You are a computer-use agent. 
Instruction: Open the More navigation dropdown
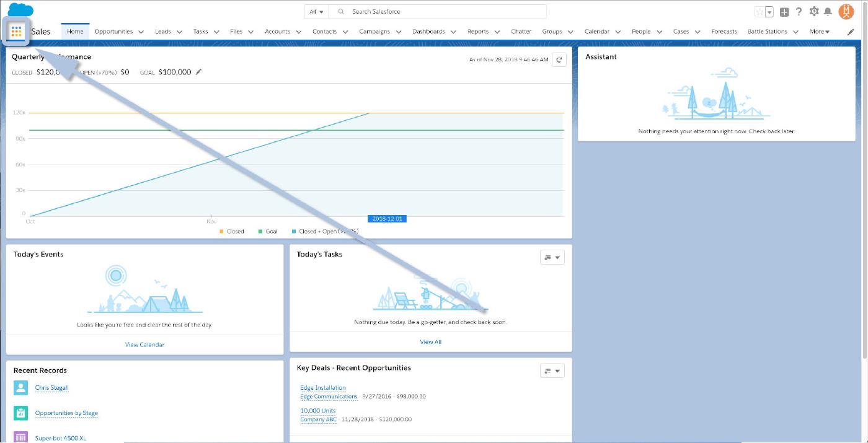(819, 32)
